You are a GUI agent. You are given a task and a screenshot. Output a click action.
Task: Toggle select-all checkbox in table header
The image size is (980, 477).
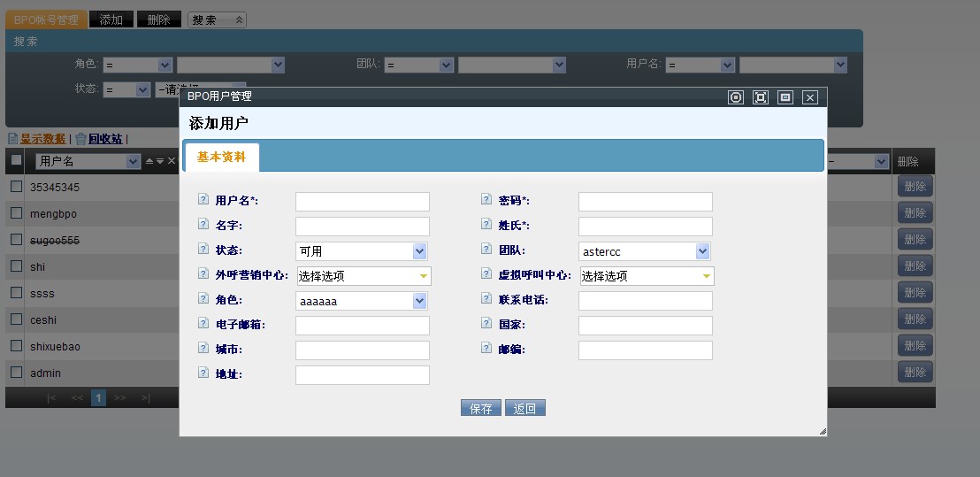coord(16,160)
